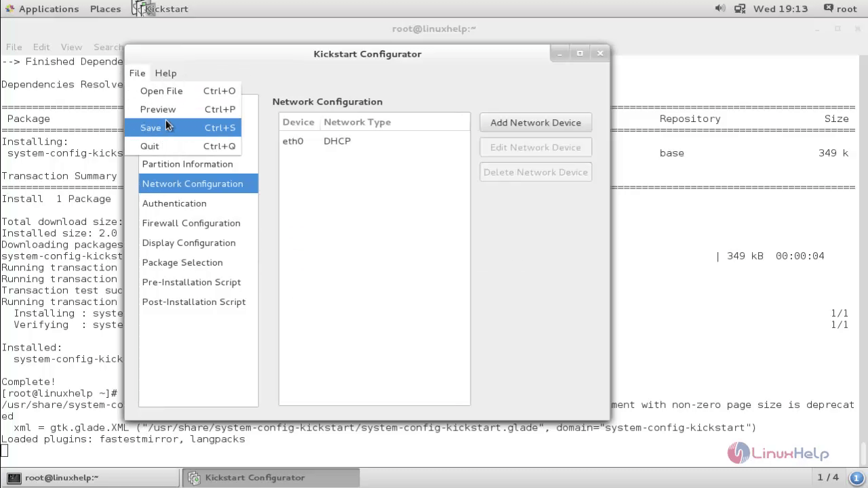Minimize the Kickstart Configurator window
Viewport: 868px width, 488px height.
point(560,54)
